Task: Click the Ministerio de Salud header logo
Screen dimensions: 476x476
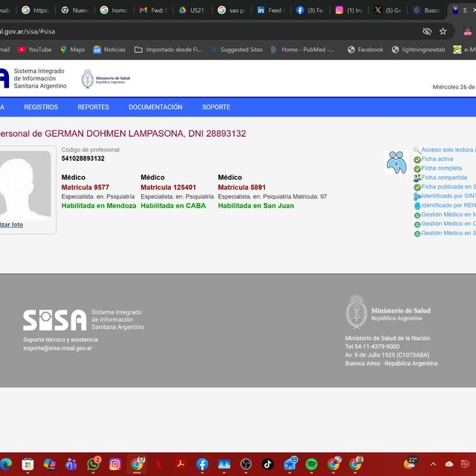Action: (106, 79)
